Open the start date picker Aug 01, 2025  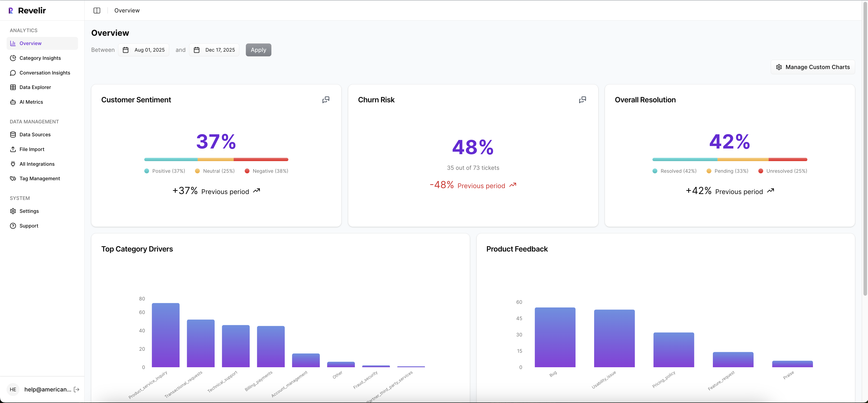[144, 50]
